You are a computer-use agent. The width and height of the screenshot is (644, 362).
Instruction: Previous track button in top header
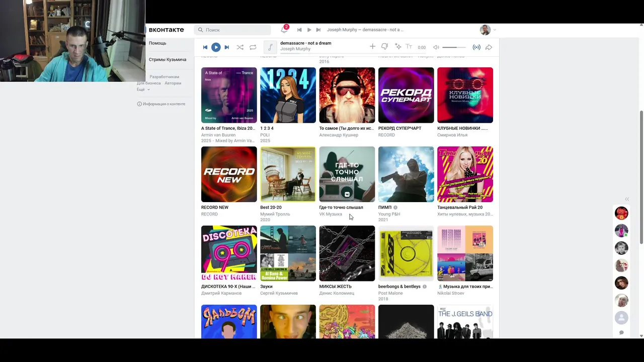(x=299, y=30)
